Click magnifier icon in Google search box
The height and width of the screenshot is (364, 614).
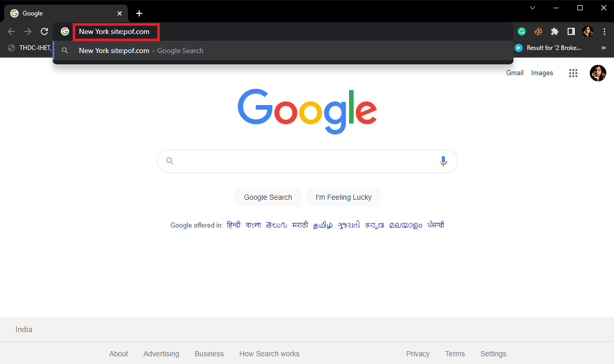click(x=170, y=161)
